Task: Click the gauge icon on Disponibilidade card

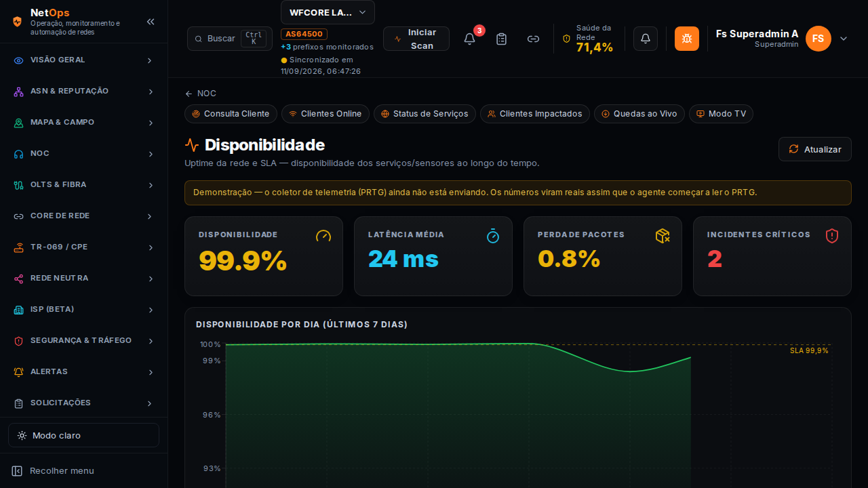Action: tap(323, 236)
